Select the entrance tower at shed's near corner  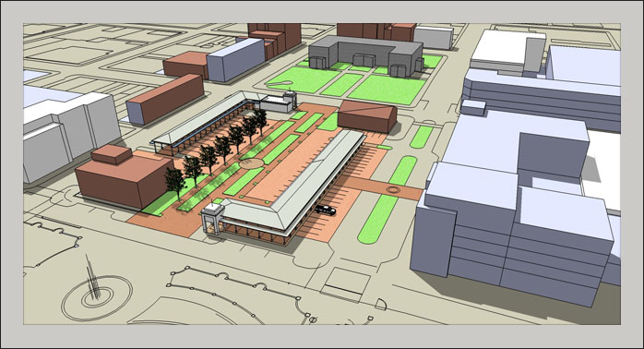[213, 218]
